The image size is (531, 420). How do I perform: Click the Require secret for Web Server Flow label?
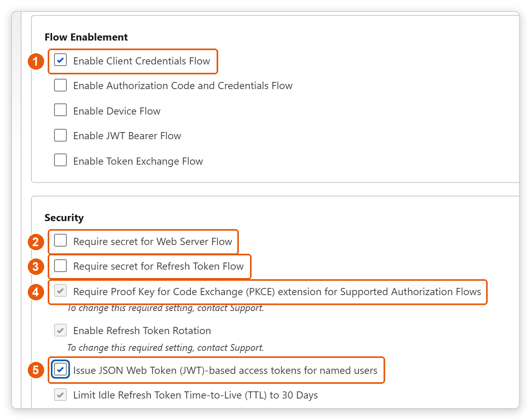click(x=153, y=241)
